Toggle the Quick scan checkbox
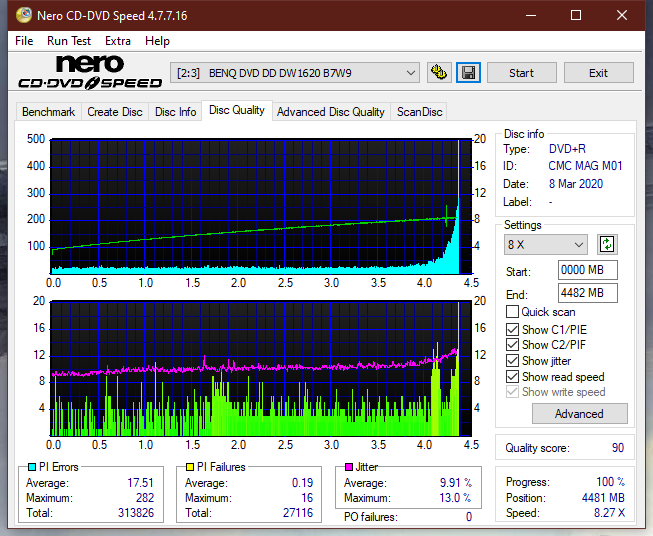653x536 pixels. [512, 312]
